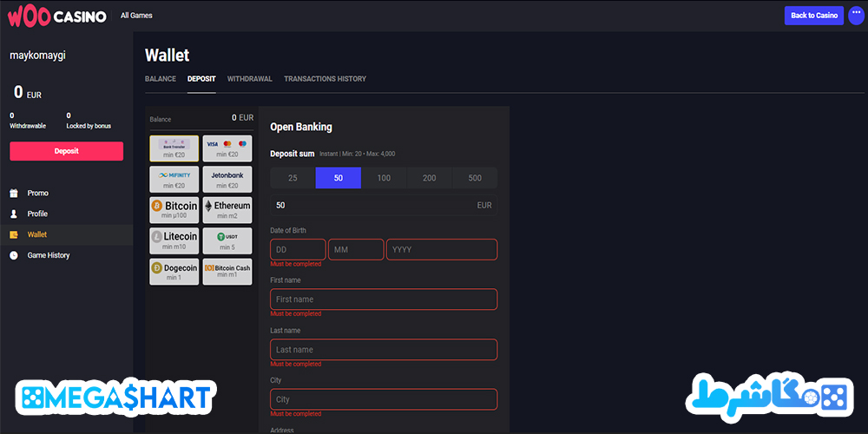This screenshot has height=434, width=868.
Task: Focus the deposit amount EUR field
Action: point(384,206)
